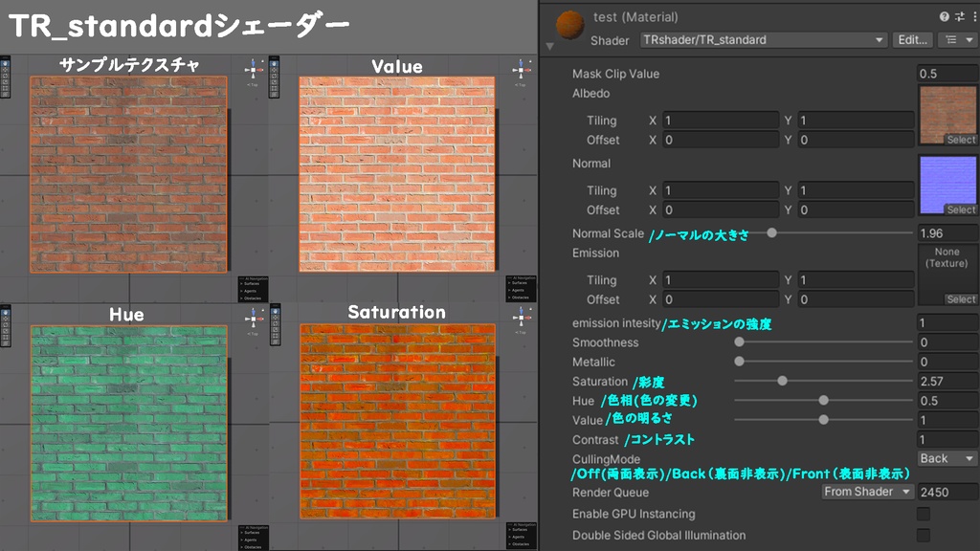This screenshot has width=980, height=551.
Task: Enable GPU Instancing
Action: pos(924,514)
